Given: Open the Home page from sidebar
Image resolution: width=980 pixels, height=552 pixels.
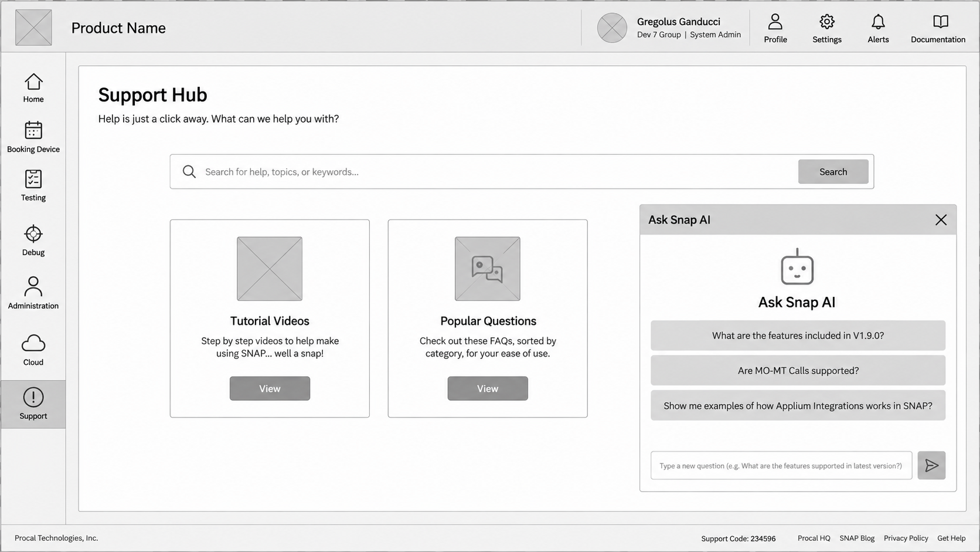Looking at the screenshot, I should (x=33, y=88).
